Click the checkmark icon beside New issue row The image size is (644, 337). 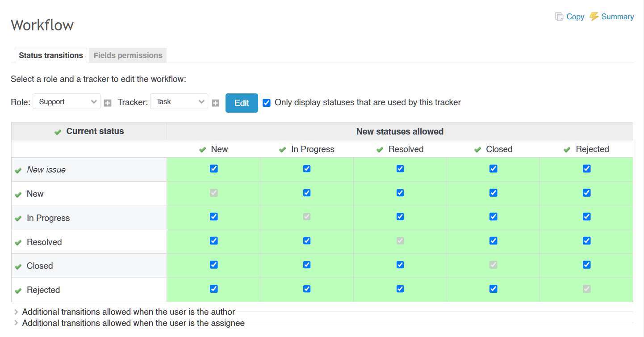pyautogui.click(x=18, y=170)
